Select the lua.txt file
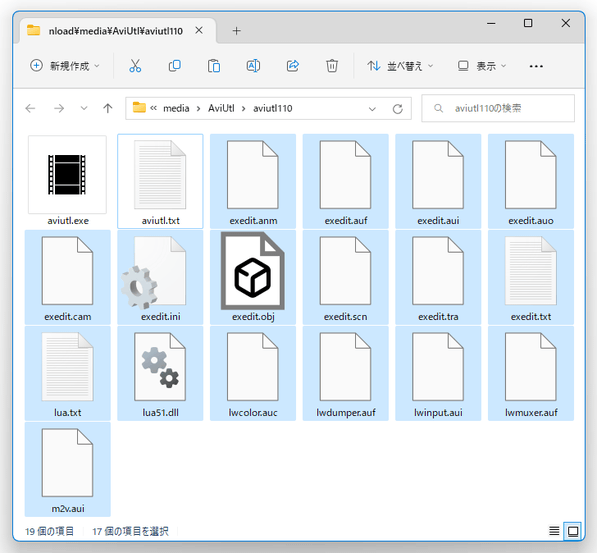The image size is (597, 553). 67,373
